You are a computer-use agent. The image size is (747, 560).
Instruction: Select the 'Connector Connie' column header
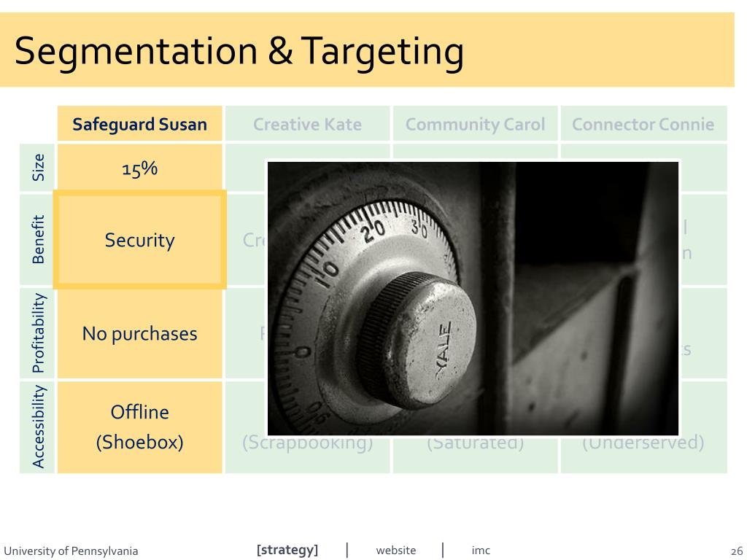pos(643,124)
